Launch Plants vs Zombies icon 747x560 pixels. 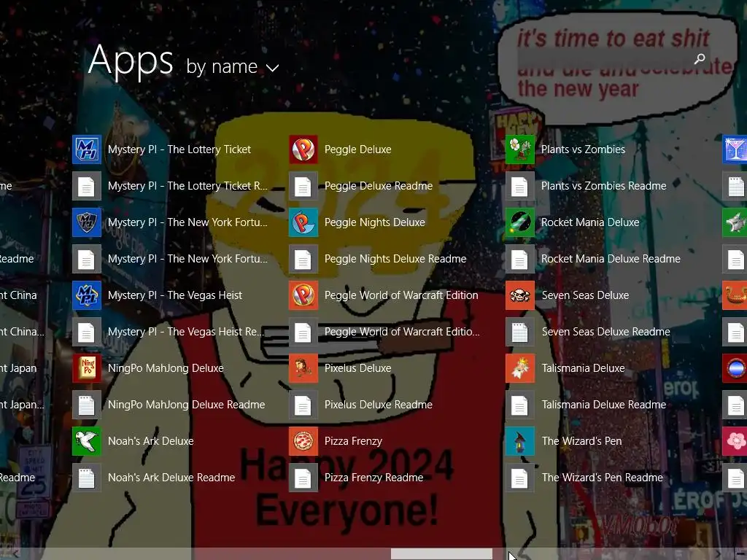click(520, 149)
